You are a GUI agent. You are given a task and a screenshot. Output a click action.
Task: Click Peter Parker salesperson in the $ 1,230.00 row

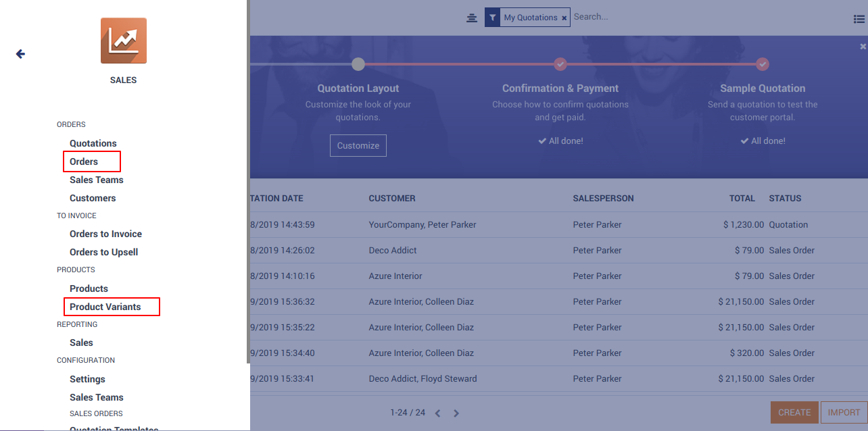[597, 225]
